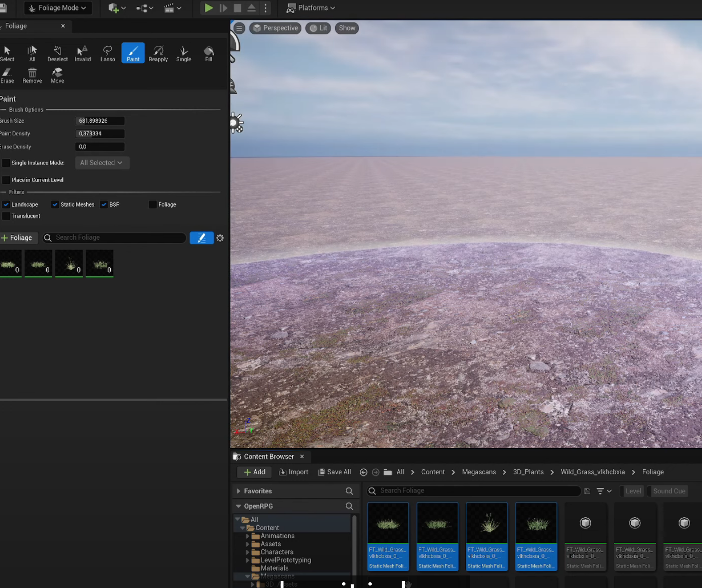Expand the Megascans folder in the tree

pyautogui.click(x=247, y=576)
